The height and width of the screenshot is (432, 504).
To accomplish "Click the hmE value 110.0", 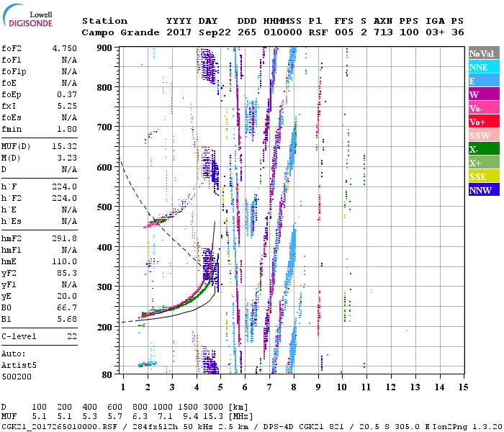I will click(x=65, y=262).
